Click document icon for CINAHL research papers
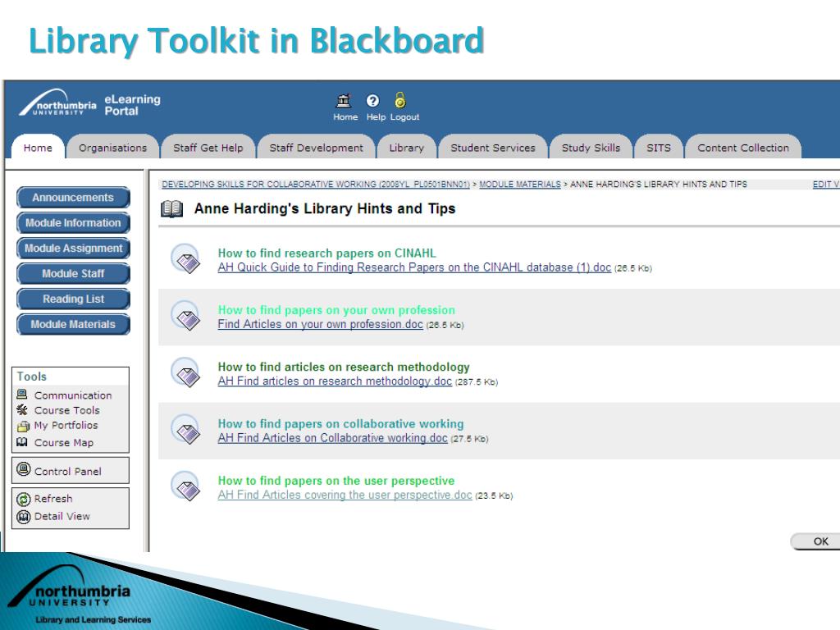This screenshot has height=630, width=840. [x=185, y=258]
